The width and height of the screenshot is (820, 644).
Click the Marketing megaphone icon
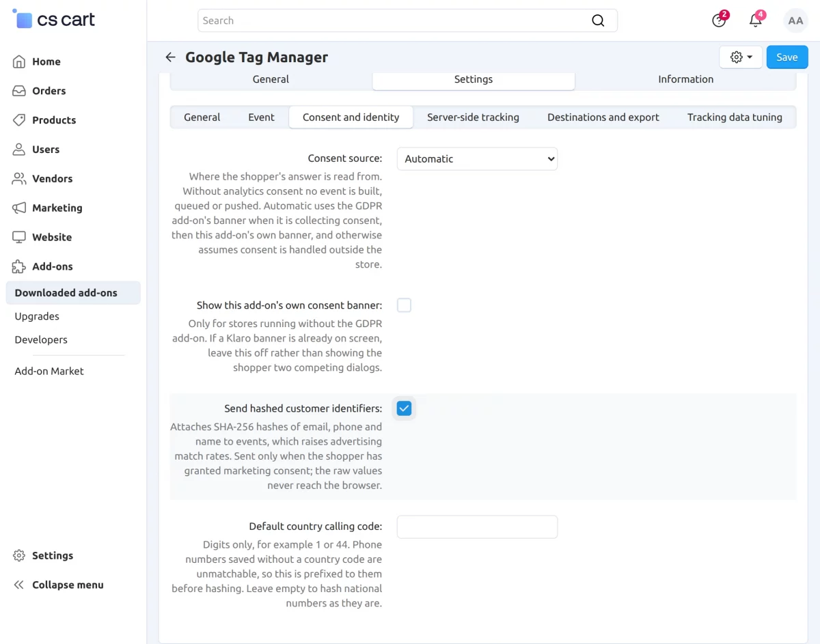pos(19,208)
